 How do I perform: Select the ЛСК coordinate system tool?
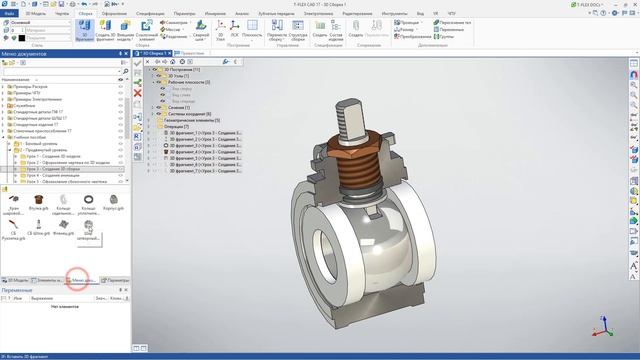click(x=234, y=29)
